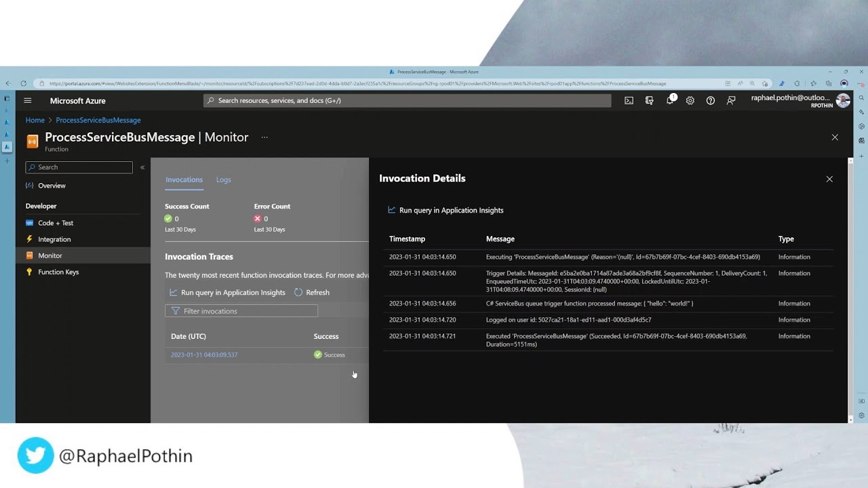Viewport: 868px width, 488px height.
Task: Open the Azure portal hamburger menu
Action: click(28, 100)
